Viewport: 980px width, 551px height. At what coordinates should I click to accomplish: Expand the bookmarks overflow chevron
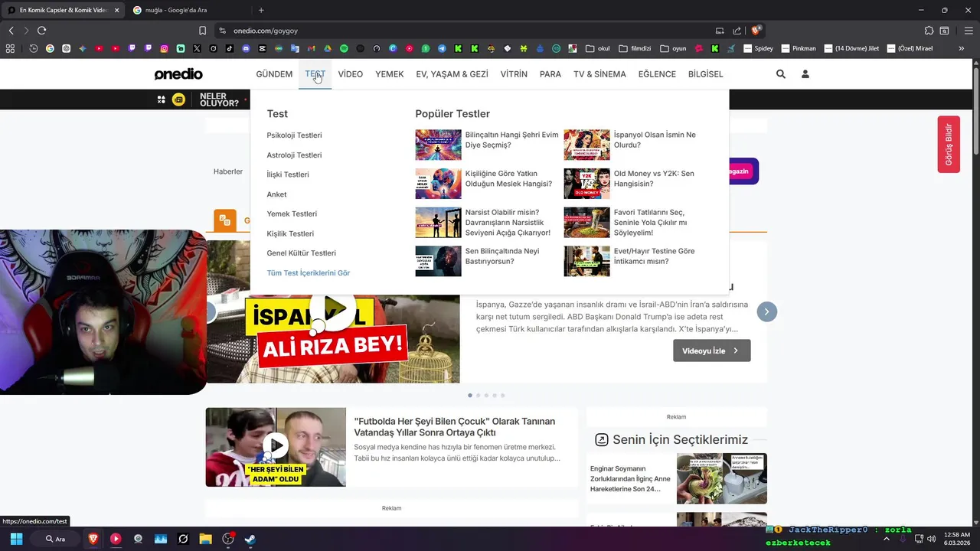point(963,48)
